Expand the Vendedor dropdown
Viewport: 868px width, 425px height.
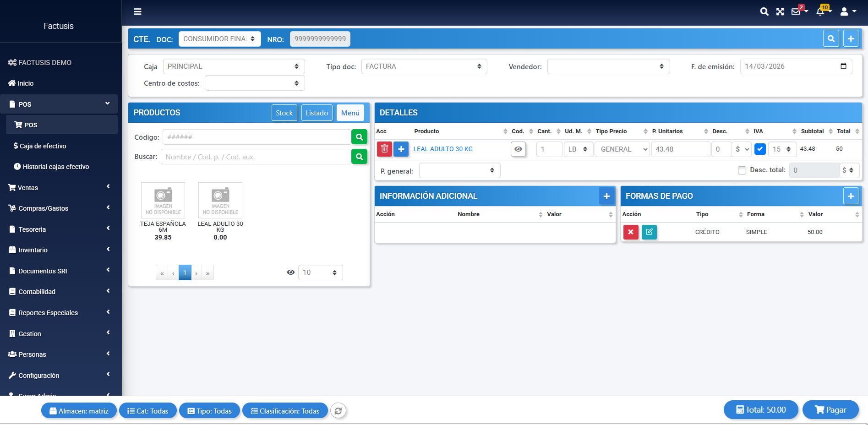pyautogui.click(x=608, y=66)
